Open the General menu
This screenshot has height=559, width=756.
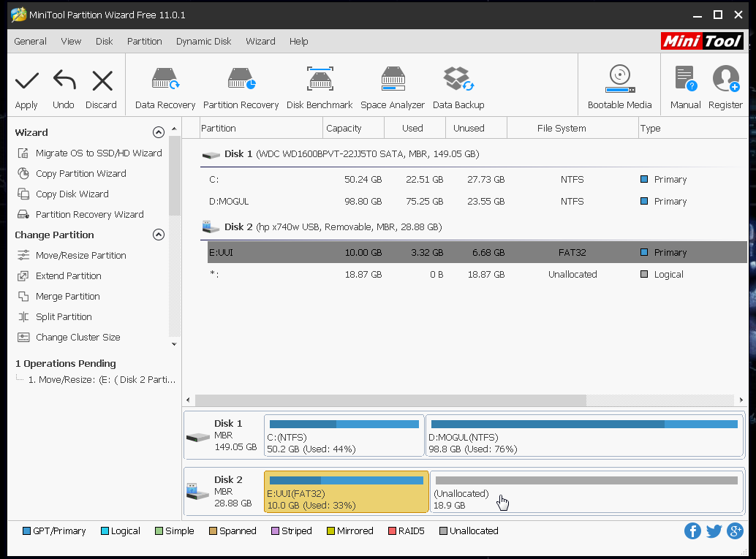(x=31, y=42)
